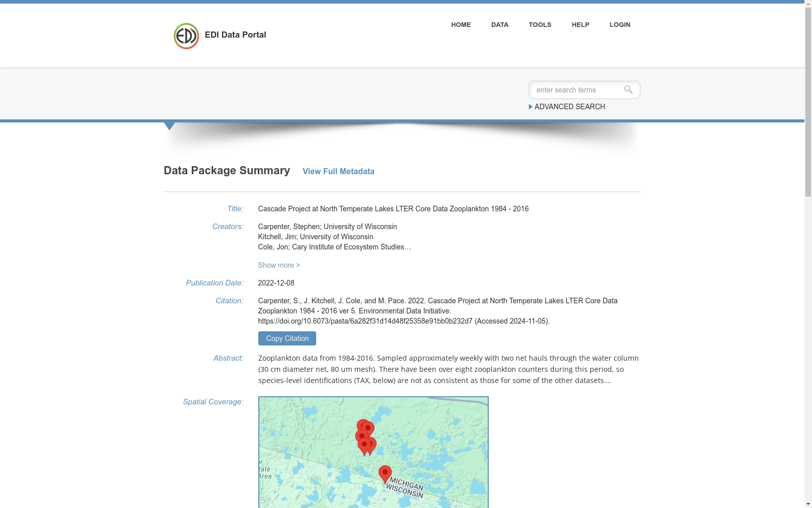The height and width of the screenshot is (508, 812).
Task: Click the Carpenter, Stephen creator line
Action: [327, 227]
